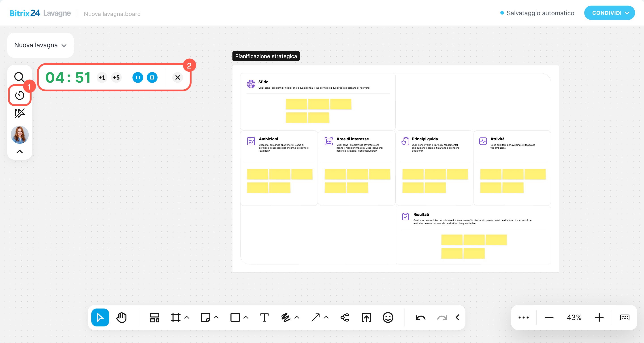Image resolution: width=644 pixels, height=343 pixels.
Task: Click the upload image icon
Action: point(366,317)
